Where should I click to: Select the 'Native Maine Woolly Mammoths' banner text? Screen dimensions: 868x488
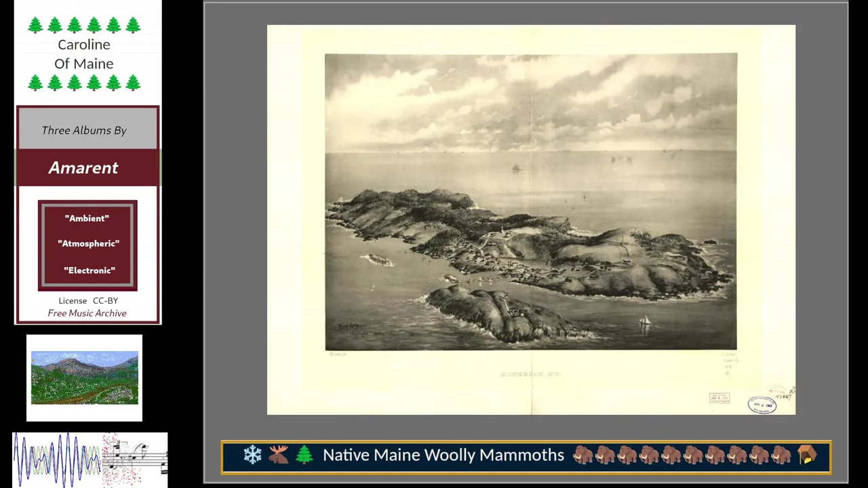(443, 455)
